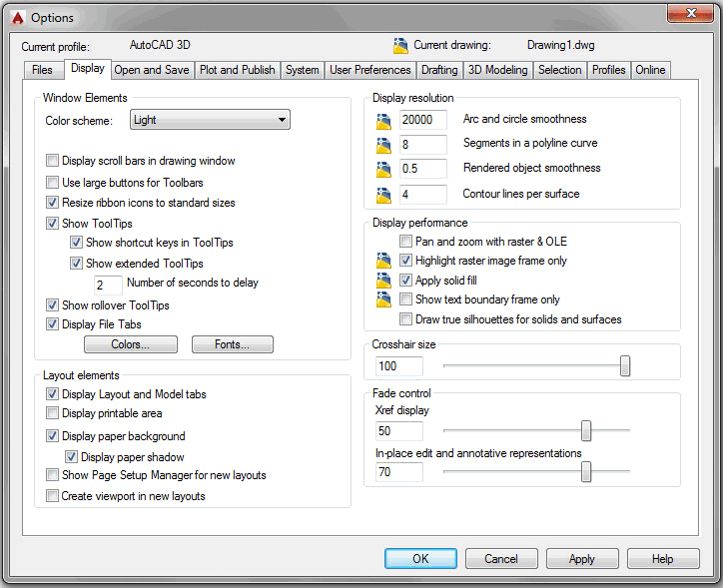The width and height of the screenshot is (723, 588).
Task: Click the Crosshair size slider handle
Action: 625,366
